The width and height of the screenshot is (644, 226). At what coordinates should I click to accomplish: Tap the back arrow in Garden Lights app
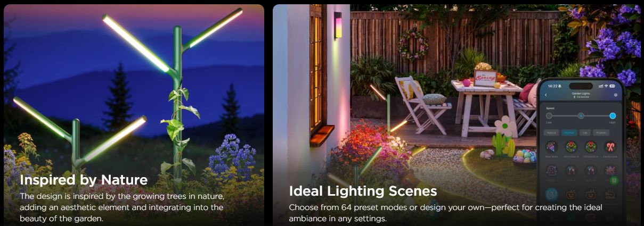pyautogui.click(x=546, y=95)
